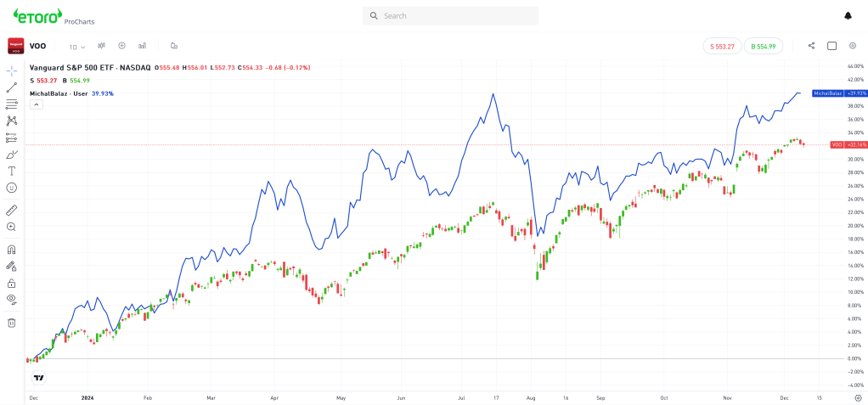Focus the Search input field

pos(450,16)
